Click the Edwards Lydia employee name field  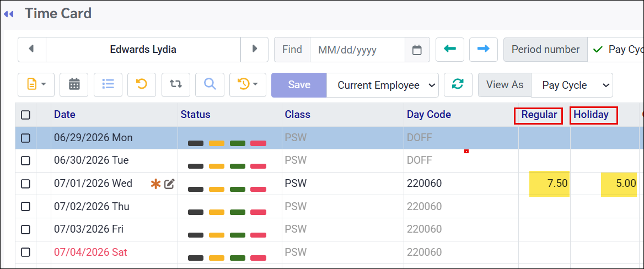143,50
